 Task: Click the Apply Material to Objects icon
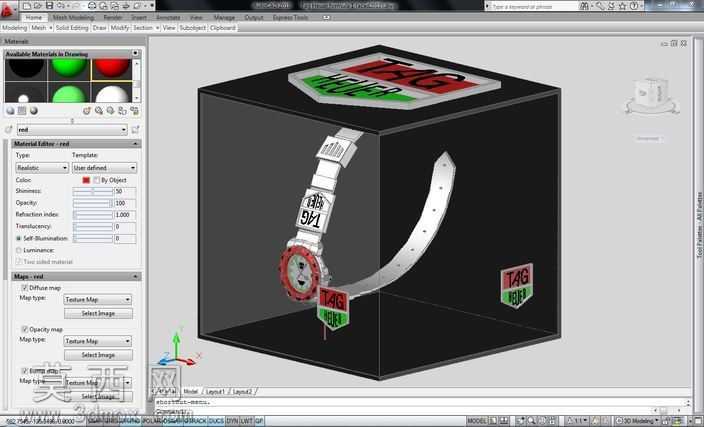tap(122, 110)
